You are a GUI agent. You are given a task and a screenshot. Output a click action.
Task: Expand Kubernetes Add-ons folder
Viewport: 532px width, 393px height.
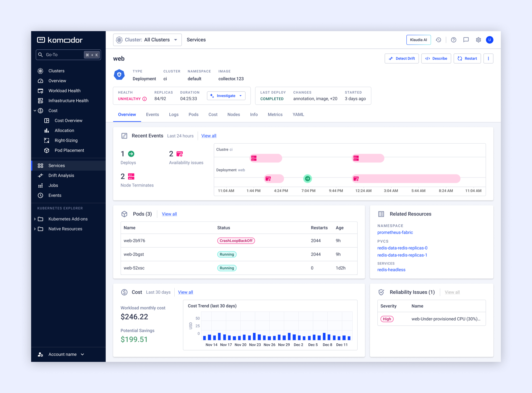35,219
